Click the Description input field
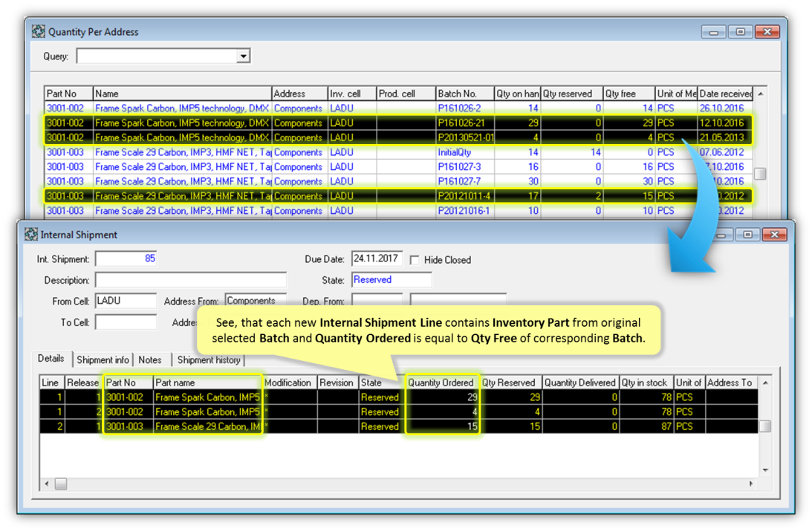 click(191, 280)
